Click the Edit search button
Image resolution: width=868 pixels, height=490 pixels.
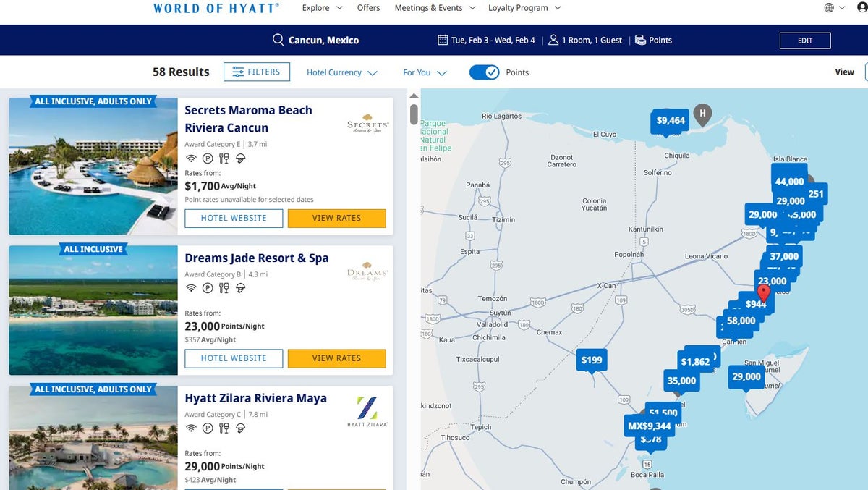804,41
